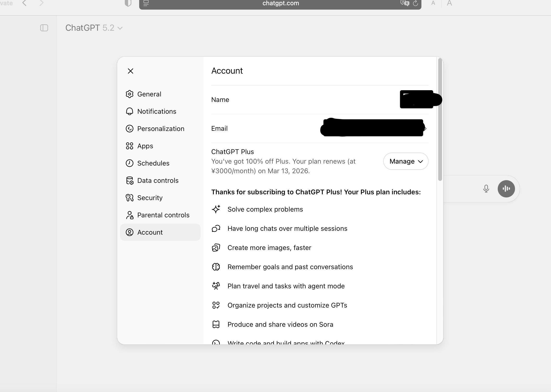Viewport: 551px width, 392px height.
Task: Click the Notifications bell icon
Action: (129, 111)
